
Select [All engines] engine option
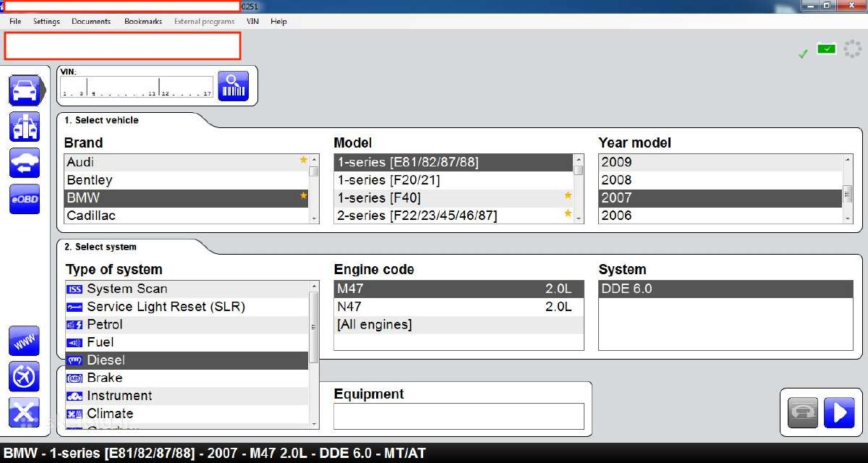tap(459, 324)
